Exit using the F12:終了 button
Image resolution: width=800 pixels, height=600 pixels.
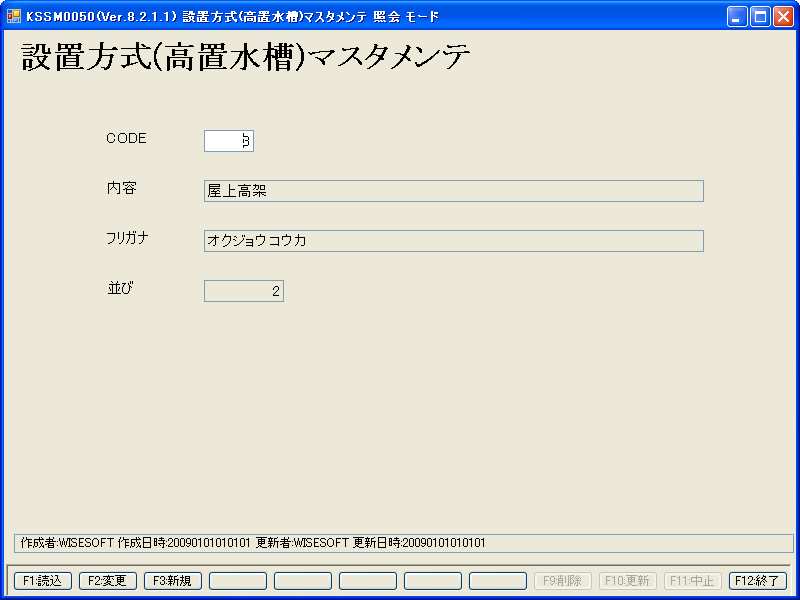(758, 581)
